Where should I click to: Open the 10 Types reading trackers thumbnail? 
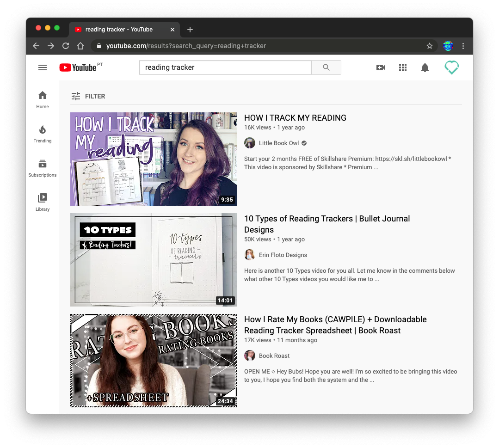pos(154,260)
